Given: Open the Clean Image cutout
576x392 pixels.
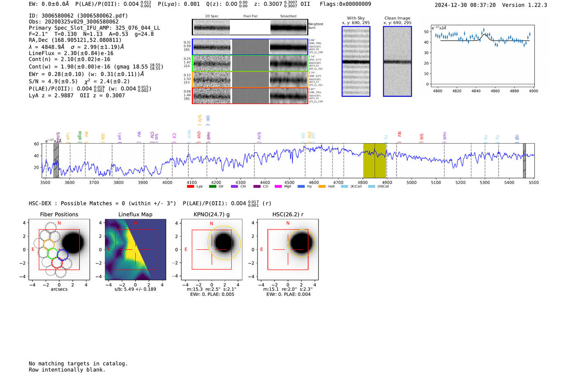Looking at the screenshot, I should pyautogui.click(x=397, y=61).
